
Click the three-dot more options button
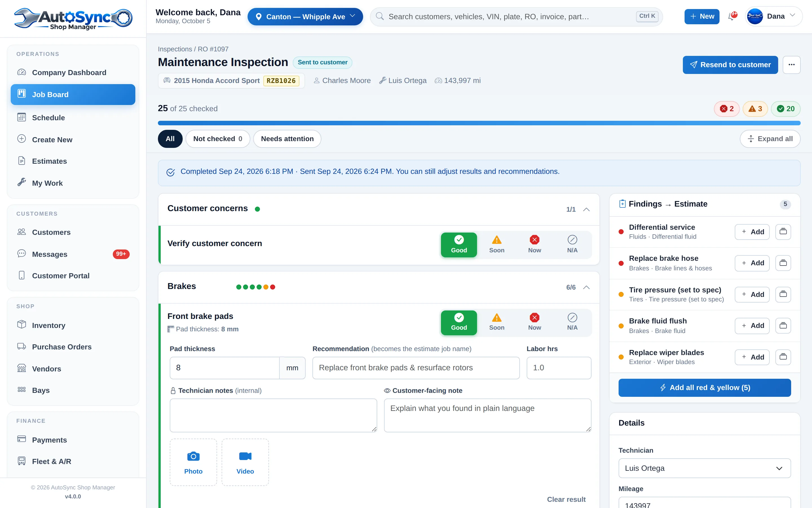(791, 65)
